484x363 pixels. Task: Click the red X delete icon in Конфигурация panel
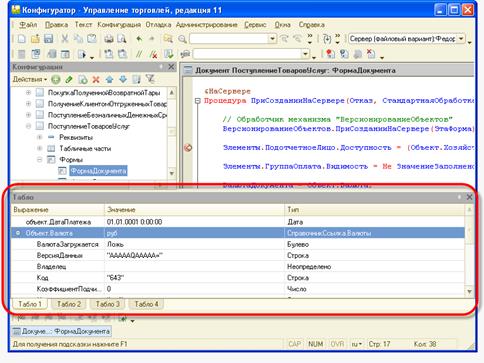pos(96,80)
